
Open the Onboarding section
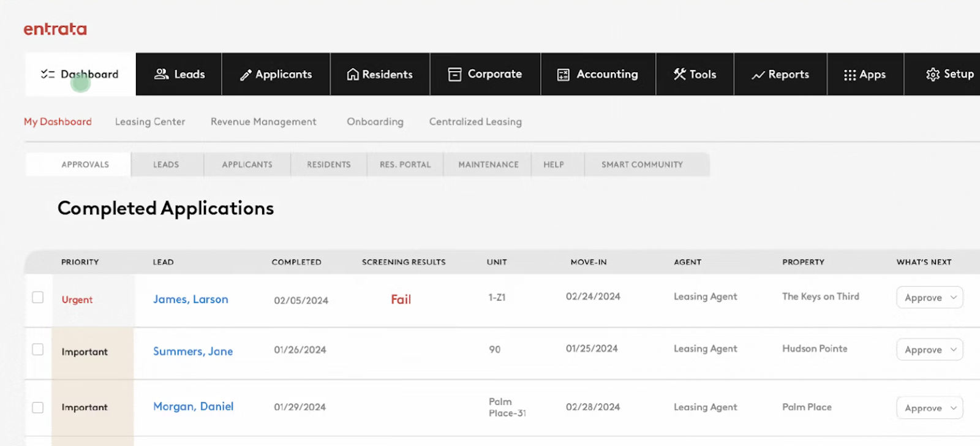click(375, 122)
